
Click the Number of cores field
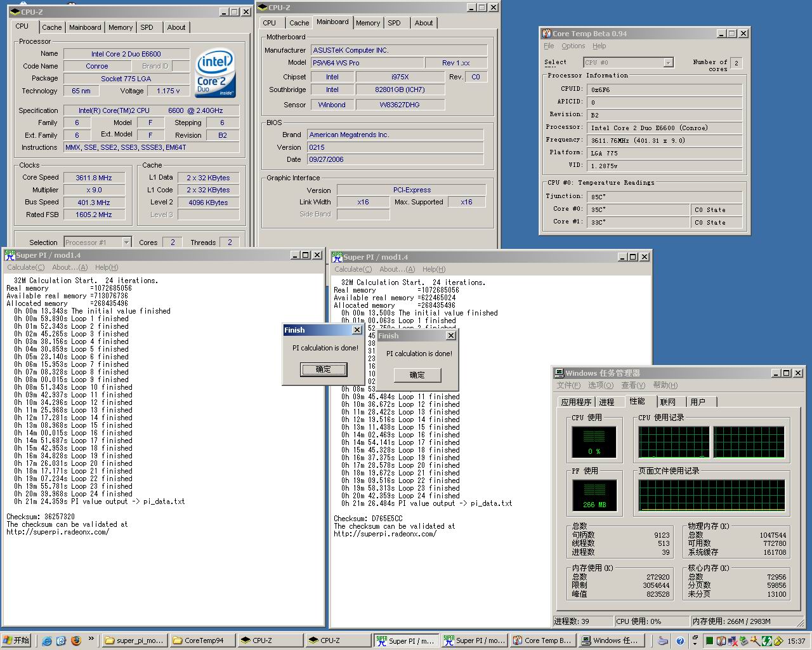[x=737, y=63]
